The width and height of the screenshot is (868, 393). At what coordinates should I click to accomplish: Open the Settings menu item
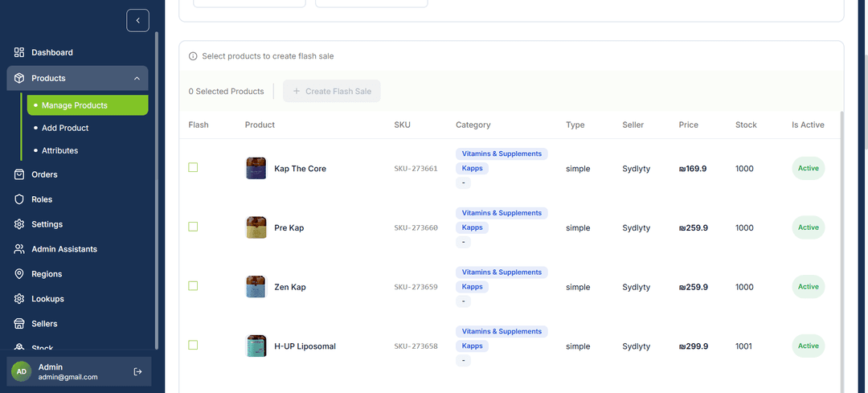click(x=77, y=224)
